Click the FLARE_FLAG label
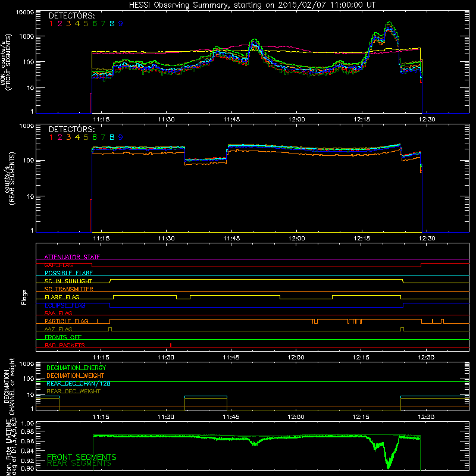 pos(62,297)
